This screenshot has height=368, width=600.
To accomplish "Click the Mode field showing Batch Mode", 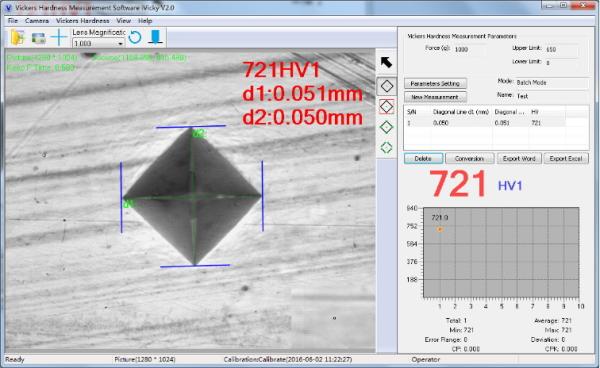I will point(552,83).
